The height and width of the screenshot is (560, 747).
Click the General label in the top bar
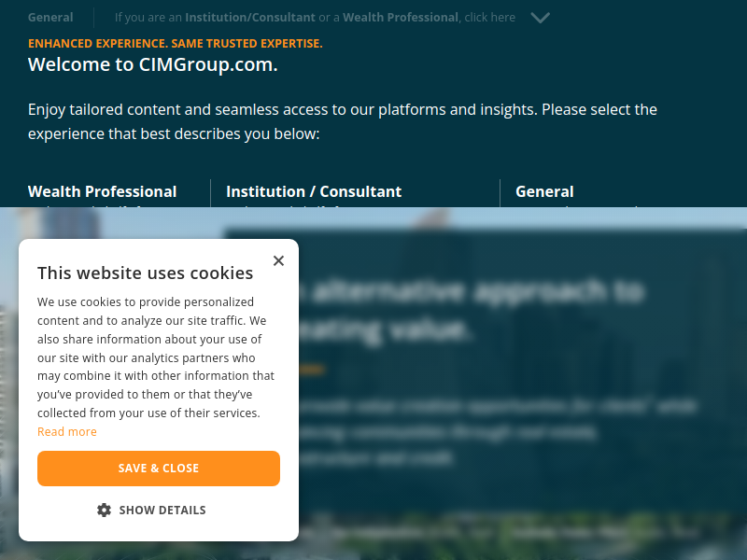(50, 18)
